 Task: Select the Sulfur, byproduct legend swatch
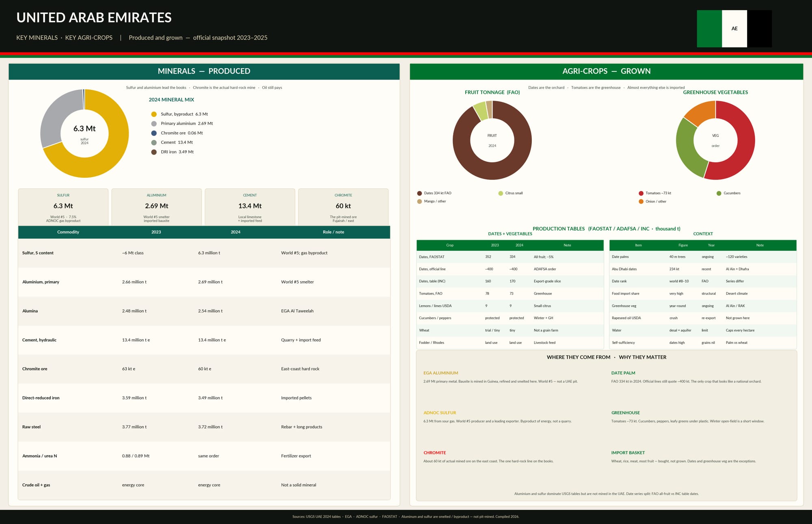[x=154, y=114]
